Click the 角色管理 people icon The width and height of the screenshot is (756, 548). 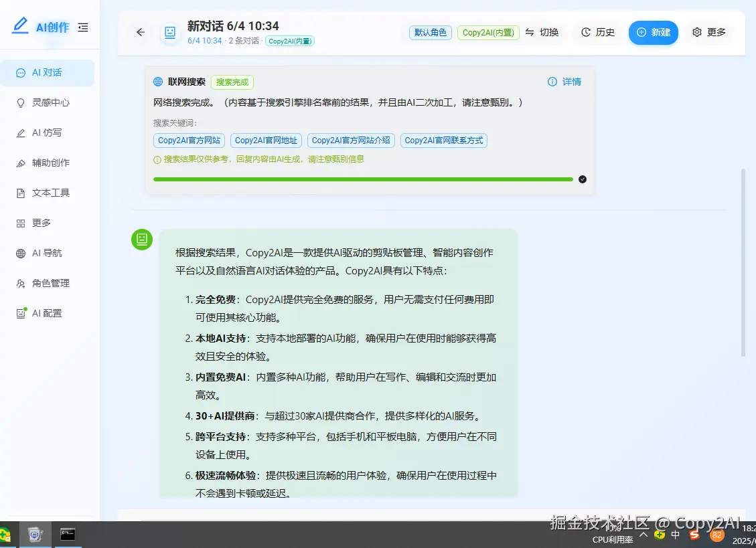[21, 284]
